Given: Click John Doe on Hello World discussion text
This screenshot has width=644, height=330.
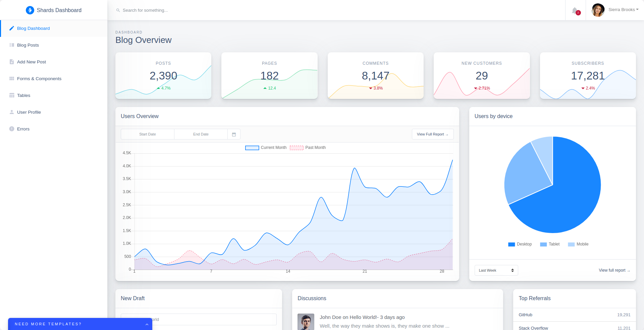Looking at the screenshot, I should pyautogui.click(x=362, y=317).
